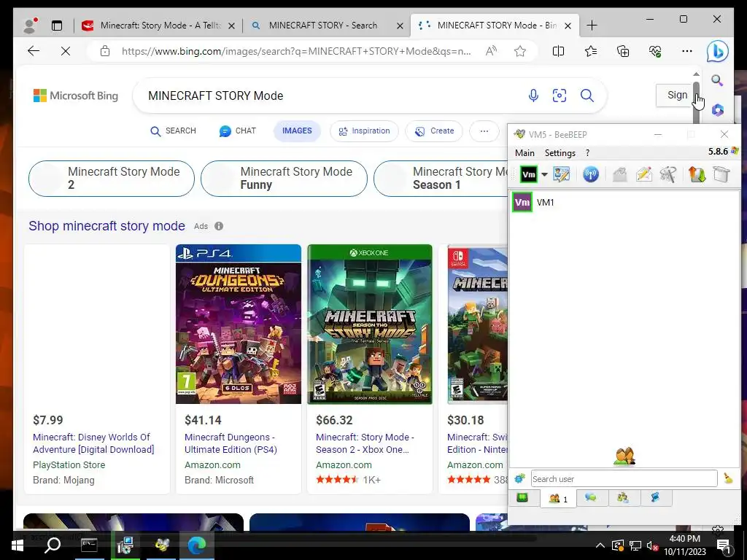Image resolution: width=747 pixels, height=560 pixels.
Task: Open the Shop minecraft story mode heading link
Action: point(107,226)
